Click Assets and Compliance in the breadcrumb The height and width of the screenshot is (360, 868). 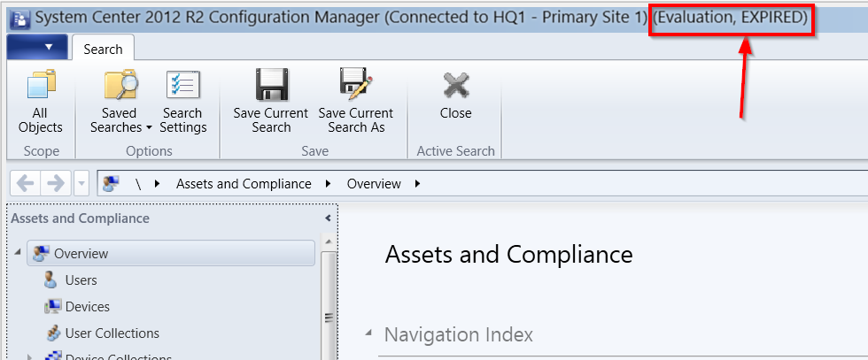[244, 184]
